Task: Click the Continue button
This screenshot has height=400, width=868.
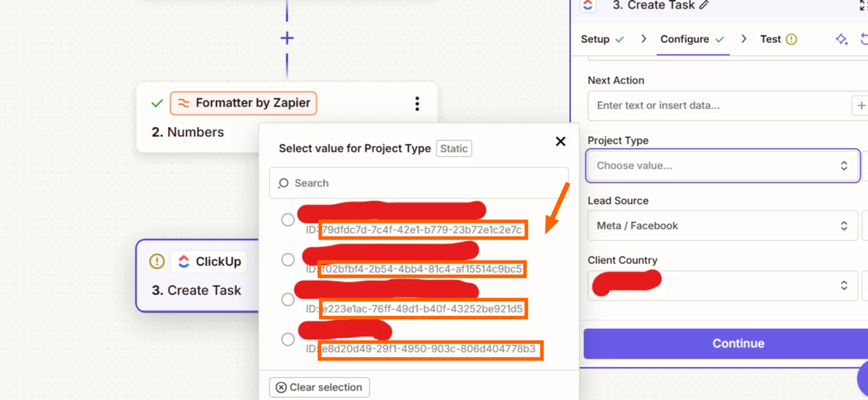Action: (726, 343)
